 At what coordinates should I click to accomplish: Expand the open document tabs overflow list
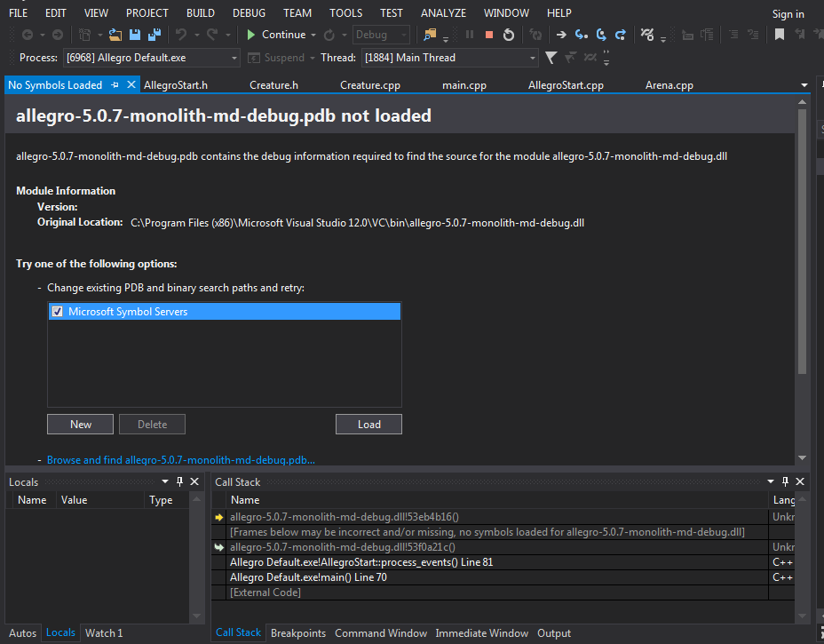coord(804,85)
